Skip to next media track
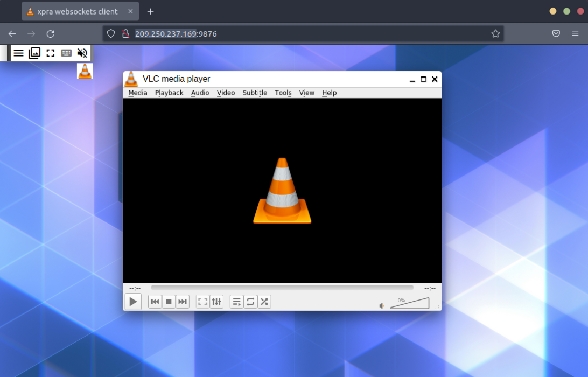The height and width of the screenshot is (377, 588). click(x=183, y=302)
